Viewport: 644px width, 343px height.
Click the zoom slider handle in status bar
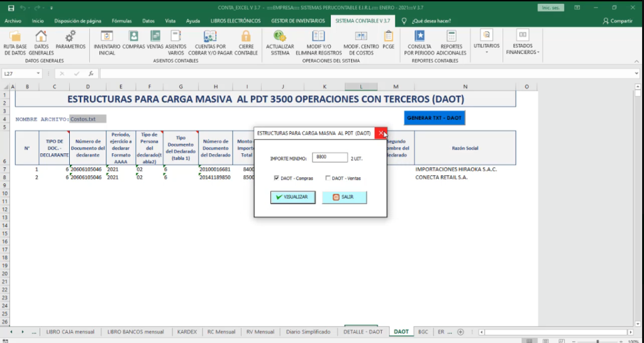[597, 341]
